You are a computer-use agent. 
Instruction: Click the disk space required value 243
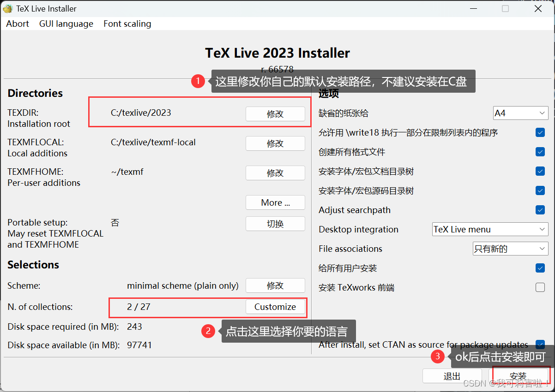[x=134, y=327]
